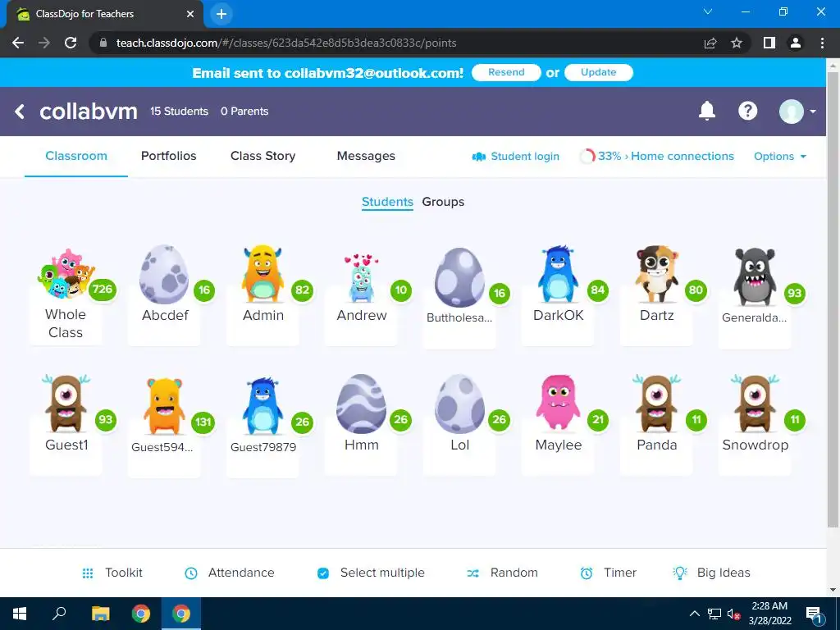
Task: Click the Update email button
Action: point(598,72)
